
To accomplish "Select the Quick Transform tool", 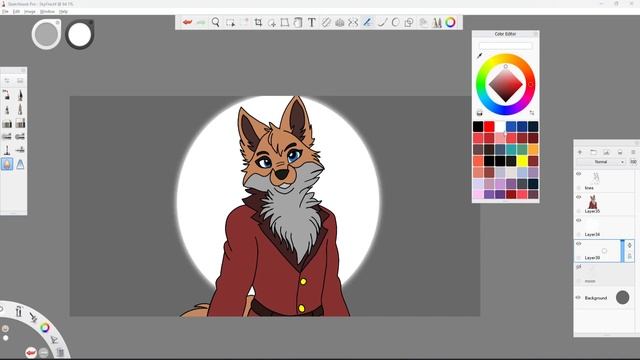I will click(x=272, y=23).
